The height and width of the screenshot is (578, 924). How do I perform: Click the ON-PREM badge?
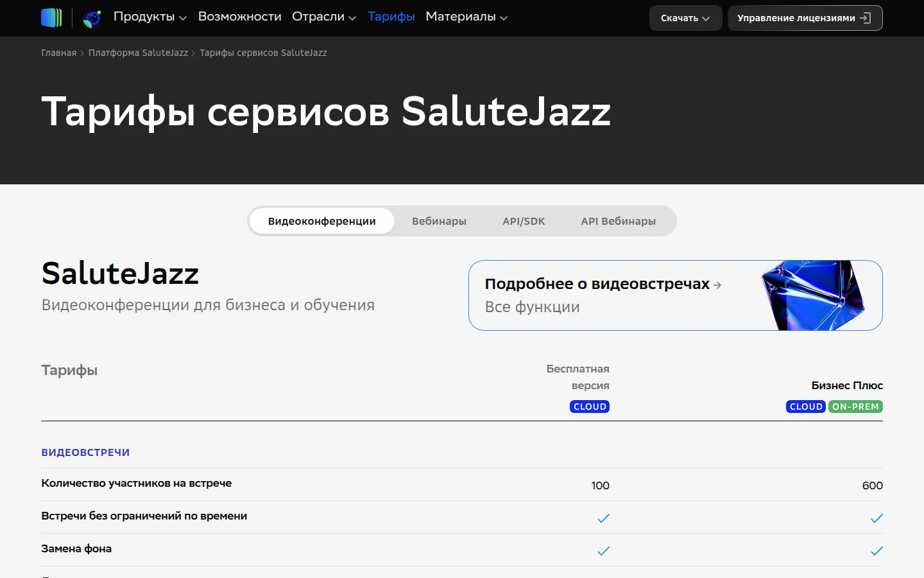[x=855, y=407]
